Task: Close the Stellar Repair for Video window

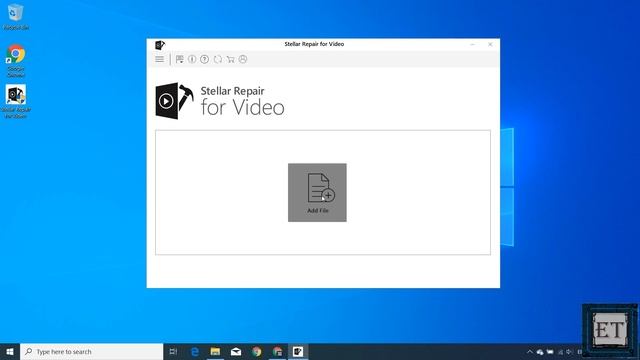Action: [490, 44]
